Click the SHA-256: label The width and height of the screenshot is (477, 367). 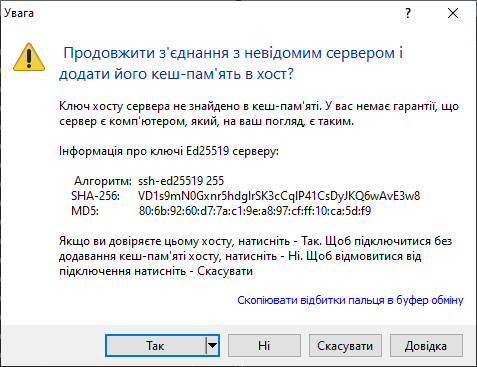pyautogui.click(x=95, y=196)
